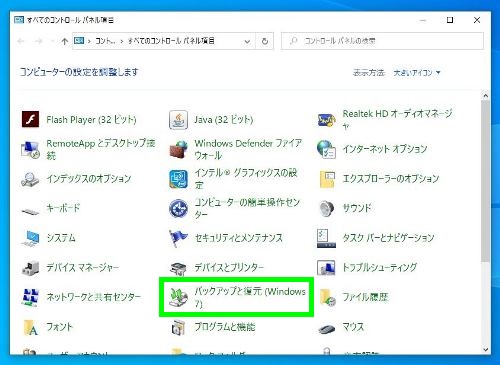This screenshot has width=500, height=365.
Task: Open the インテル グラフィックスの設定 icon
Action: pyautogui.click(x=178, y=179)
